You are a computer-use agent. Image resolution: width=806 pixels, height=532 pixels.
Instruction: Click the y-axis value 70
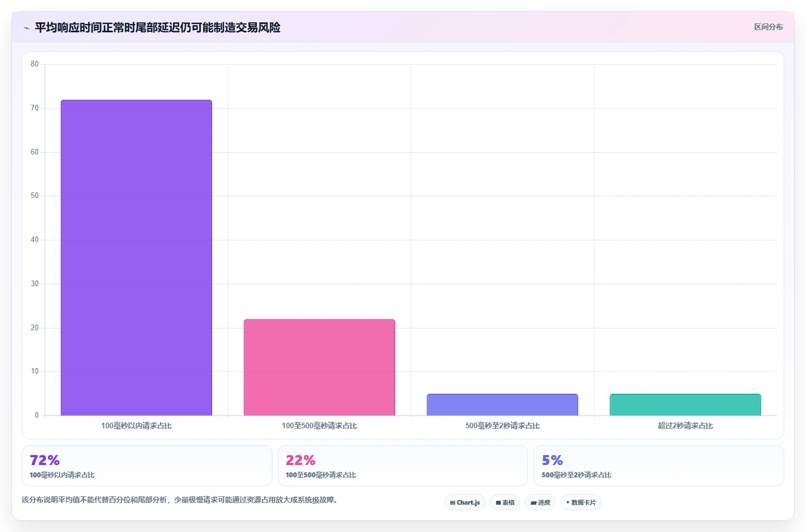click(x=35, y=108)
